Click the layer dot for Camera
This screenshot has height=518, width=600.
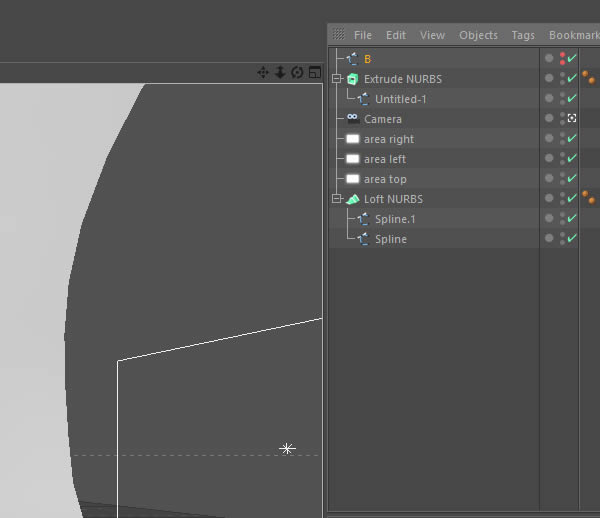click(x=549, y=118)
